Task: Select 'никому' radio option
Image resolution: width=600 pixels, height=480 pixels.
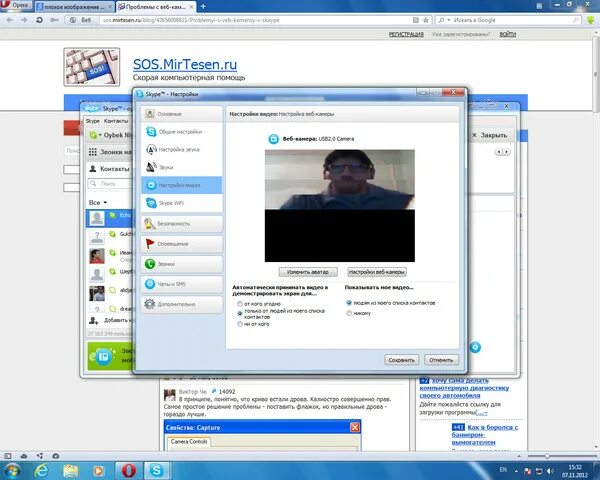Action: (349, 313)
